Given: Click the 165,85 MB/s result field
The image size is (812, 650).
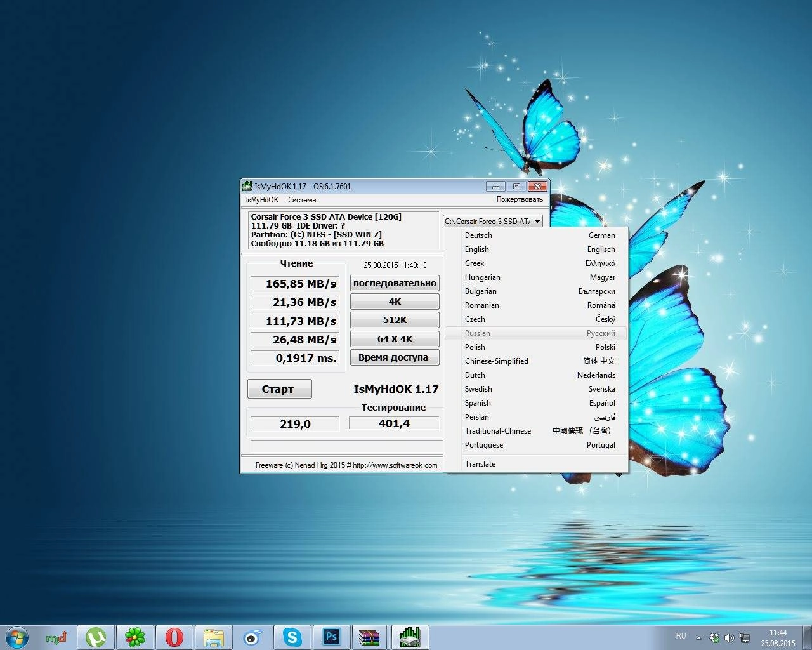Looking at the screenshot, I should [x=295, y=284].
